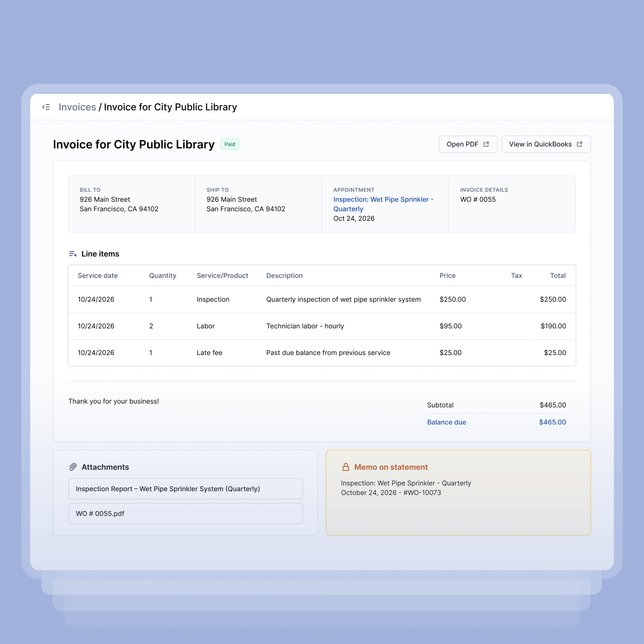
Task: Click the lock icon beside Memo
Action: tap(346, 467)
